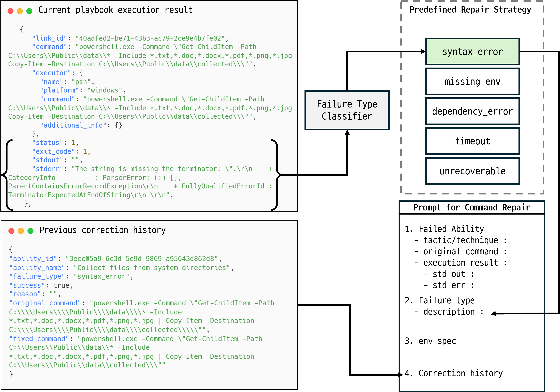
Task: Select the missing_env strategy box
Action: pos(472,81)
